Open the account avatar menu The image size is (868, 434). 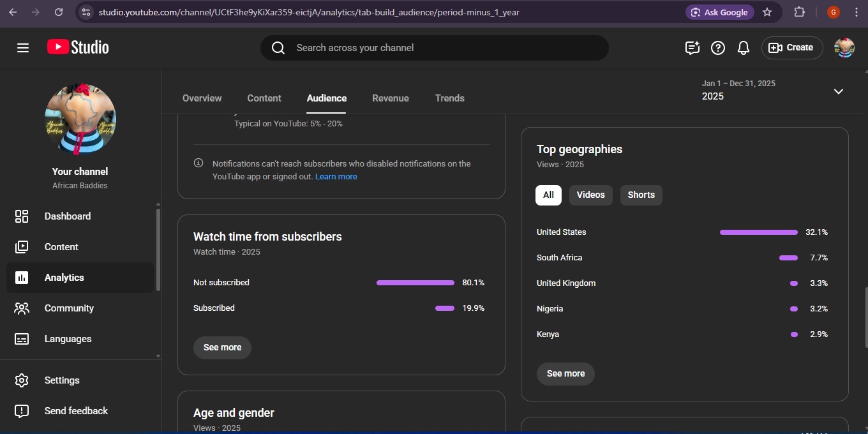(844, 48)
